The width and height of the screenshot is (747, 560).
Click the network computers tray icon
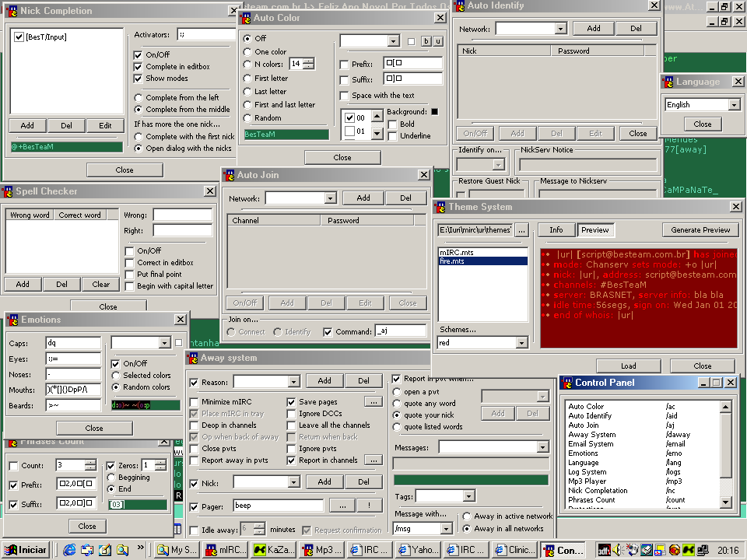(702, 551)
